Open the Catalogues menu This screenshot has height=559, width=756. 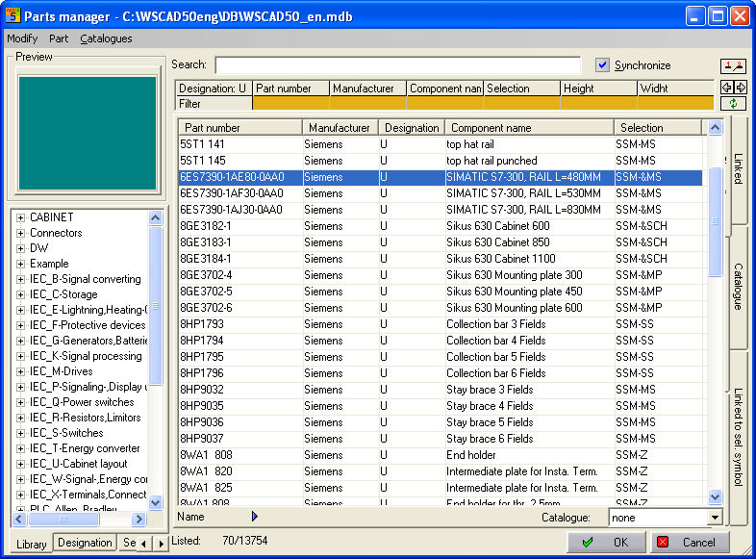click(x=106, y=38)
